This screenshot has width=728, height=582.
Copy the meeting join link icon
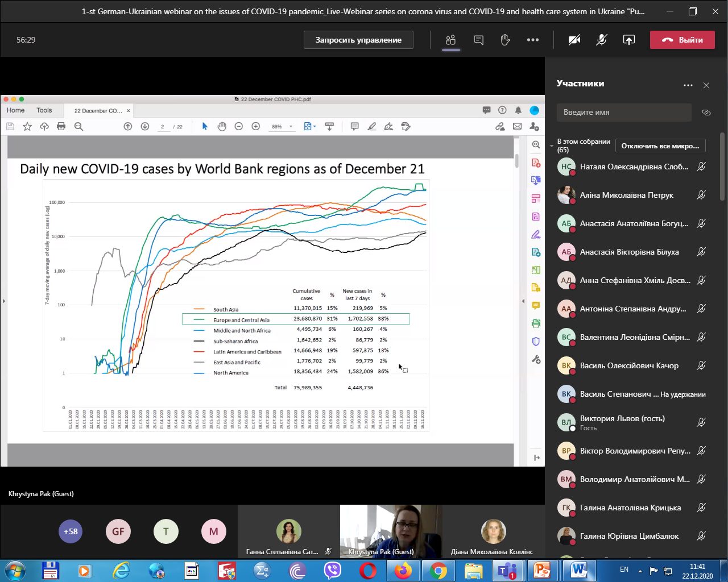(x=706, y=113)
